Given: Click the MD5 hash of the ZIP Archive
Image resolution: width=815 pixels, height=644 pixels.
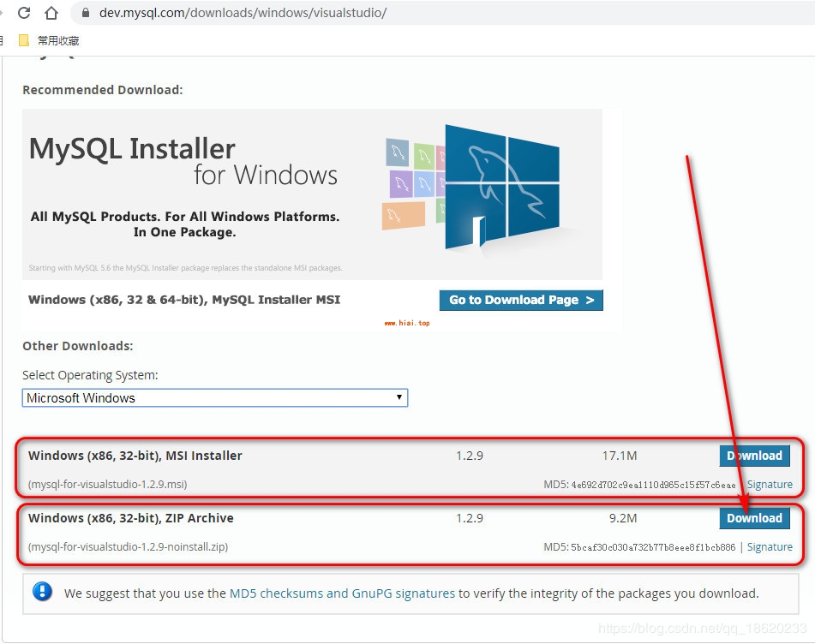Looking at the screenshot, I should 653,547.
